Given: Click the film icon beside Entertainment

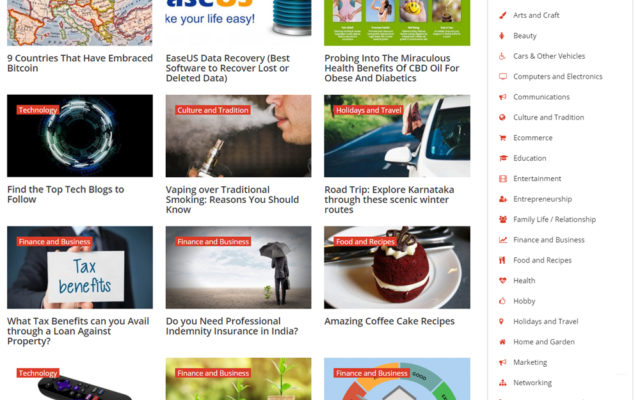Looking at the screenshot, I should tap(503, 179).
